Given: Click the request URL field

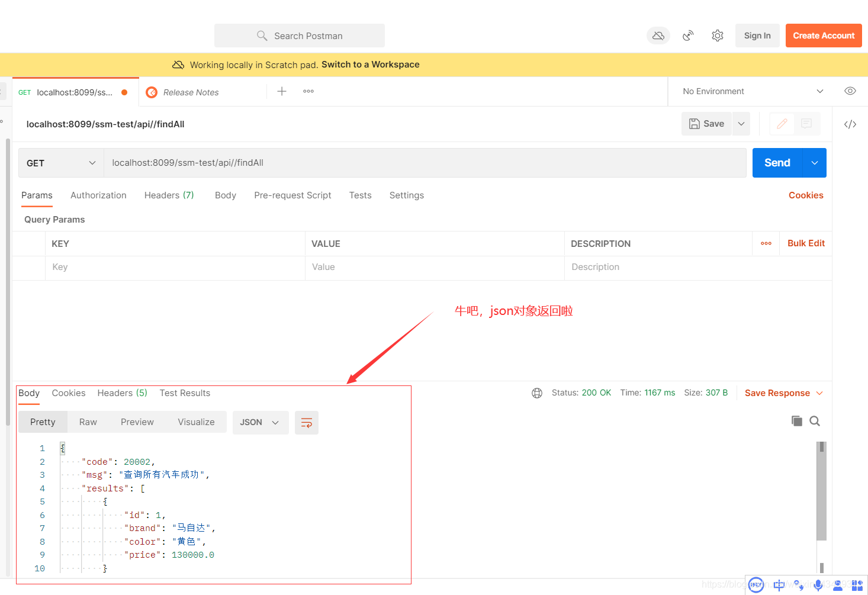Looking at the screenshot, I should pos(425,163).
